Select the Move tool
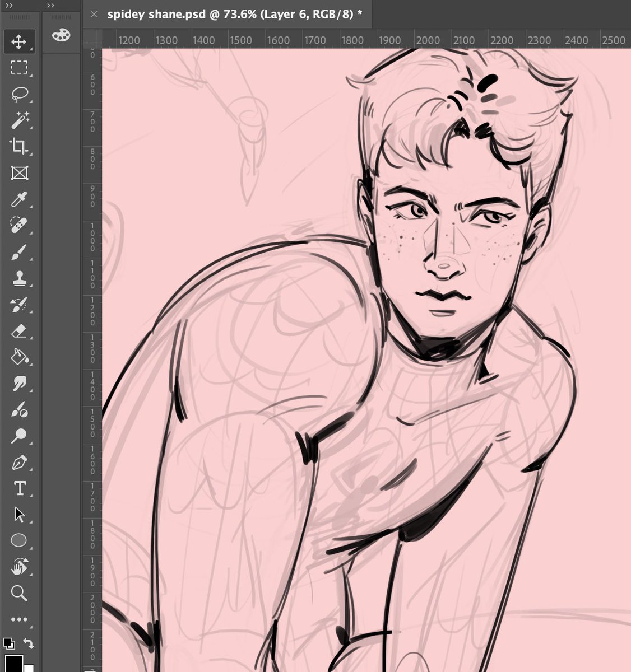Screen dimensions: 631x672 (x=19, y=41)
